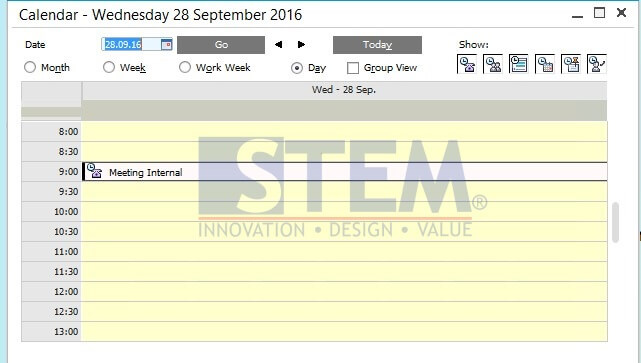
Task: Toggle the phone call activities filter icon
Action: click(467, 64)
